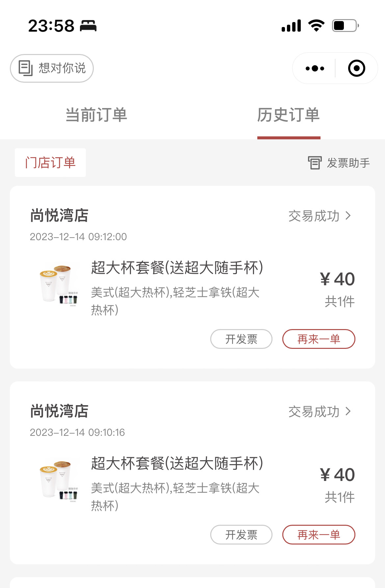Open the mini program three-dot menu

pos(315,69)
